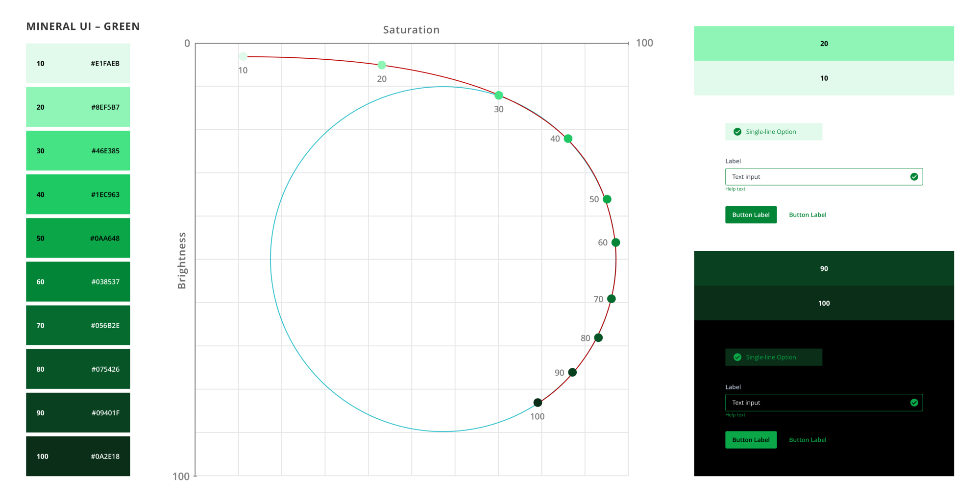Pick the green 10 swatch #E1FAEB

78,64
